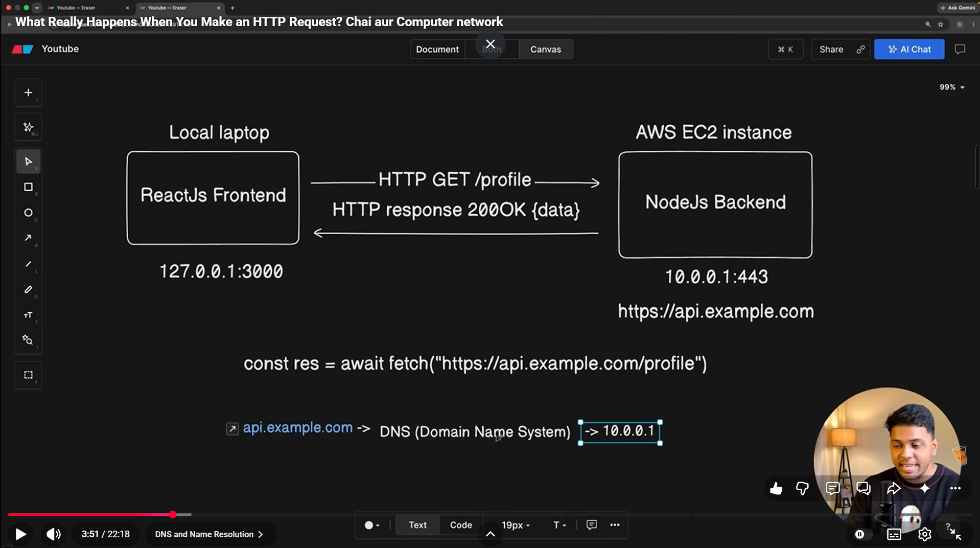Mute the video volume
This screenshot has height=548, width=980.
[53, 534]
